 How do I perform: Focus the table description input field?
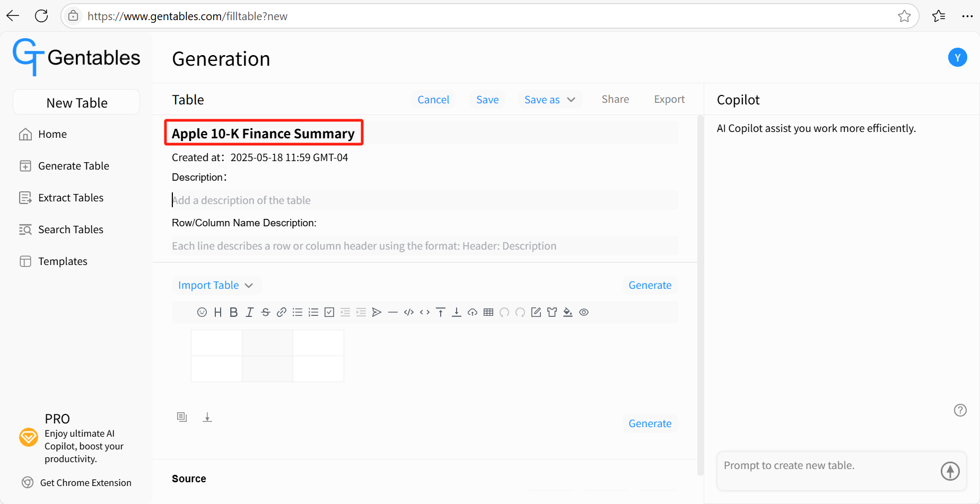click(424, 200)
